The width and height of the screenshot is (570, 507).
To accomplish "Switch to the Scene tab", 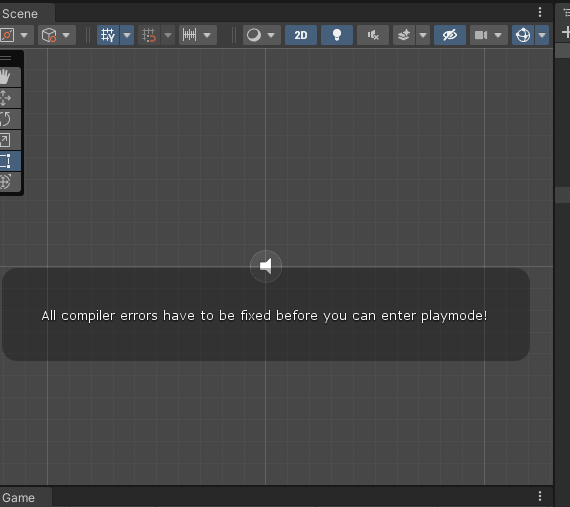I will coord(20,14).
